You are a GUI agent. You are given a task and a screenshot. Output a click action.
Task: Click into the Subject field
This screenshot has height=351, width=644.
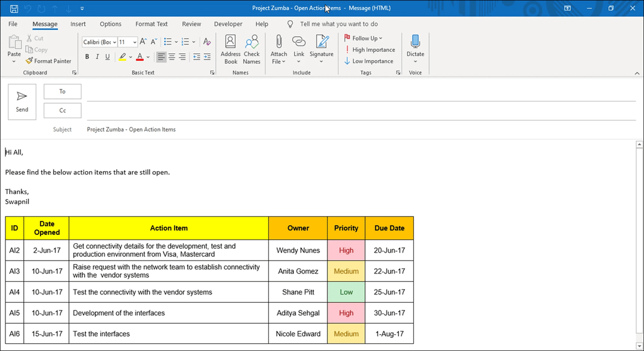[x=358, y=129]
